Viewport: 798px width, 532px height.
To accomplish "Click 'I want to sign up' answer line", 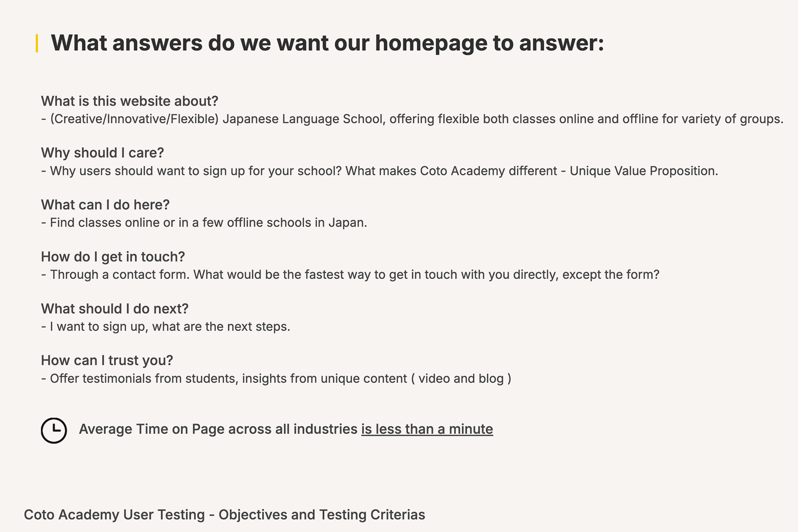I will [166, 327].
